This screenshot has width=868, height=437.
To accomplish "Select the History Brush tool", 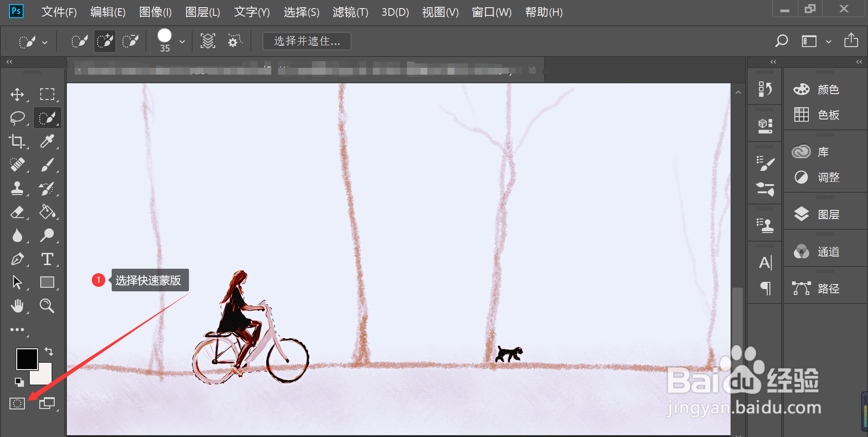I will [47, 188].
